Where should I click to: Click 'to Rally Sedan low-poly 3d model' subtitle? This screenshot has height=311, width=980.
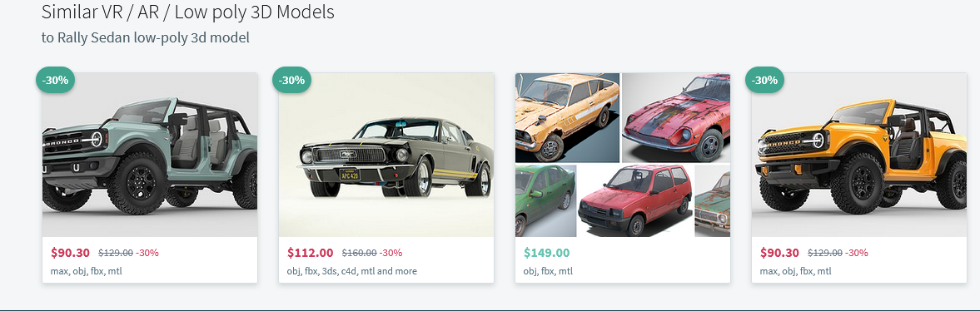click(x=145, y=37)
